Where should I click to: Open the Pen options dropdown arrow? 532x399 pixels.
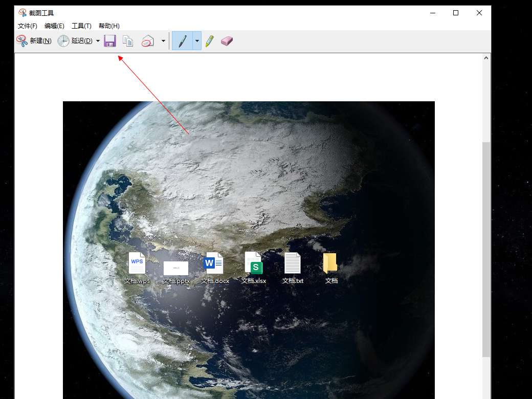click(197, 41)
